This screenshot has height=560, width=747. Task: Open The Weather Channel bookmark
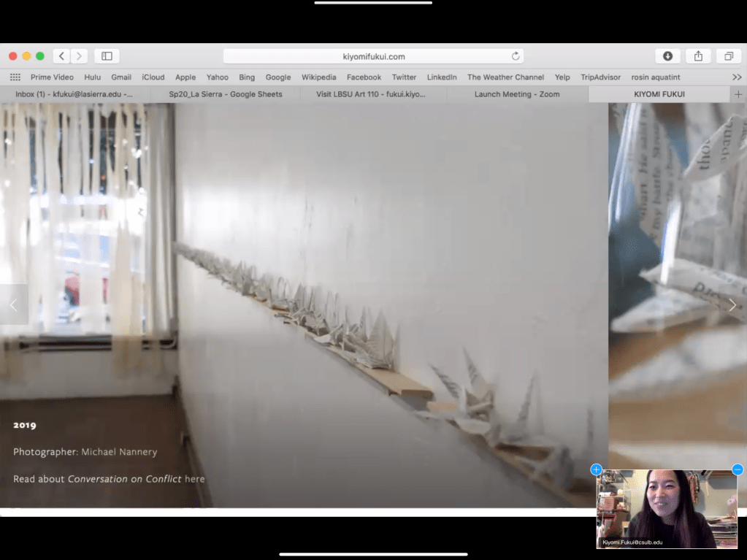505,77
